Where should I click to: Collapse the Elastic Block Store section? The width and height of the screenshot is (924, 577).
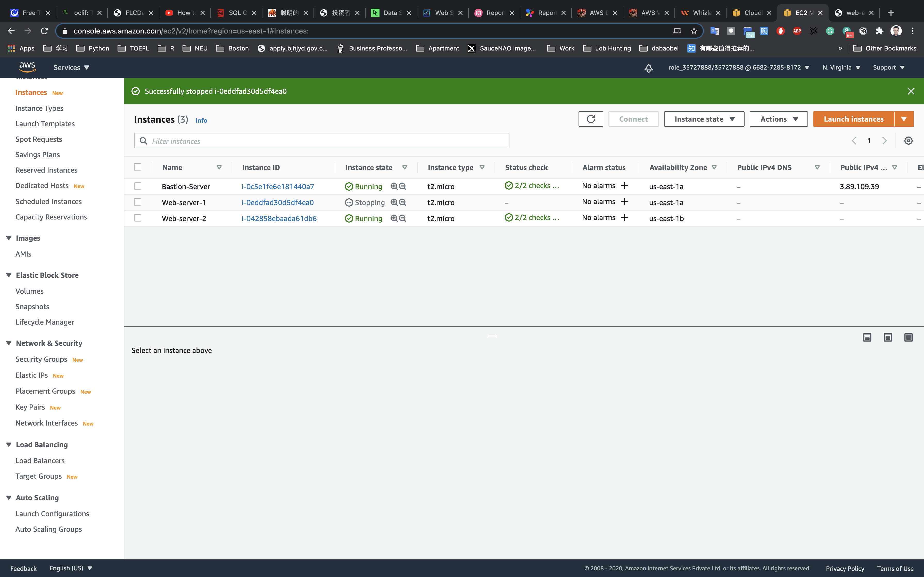click(x=9, y=275)
